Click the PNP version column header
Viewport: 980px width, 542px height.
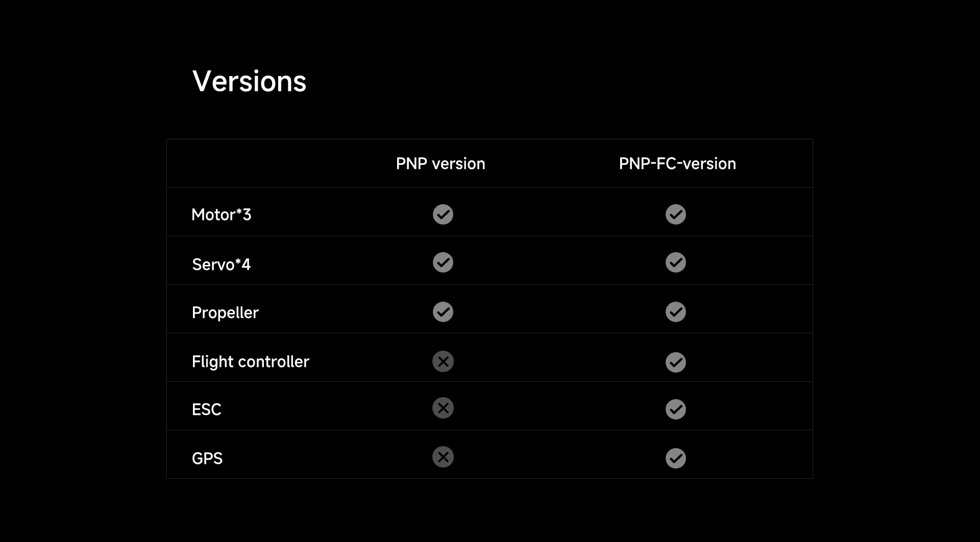point(440,164)
